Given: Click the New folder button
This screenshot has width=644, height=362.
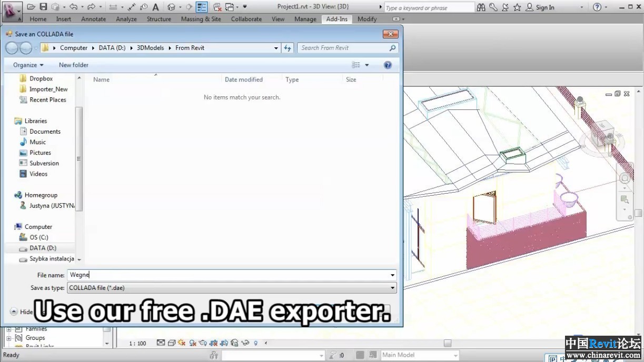Looking at the screenshot, I should (x=74, y=65).
